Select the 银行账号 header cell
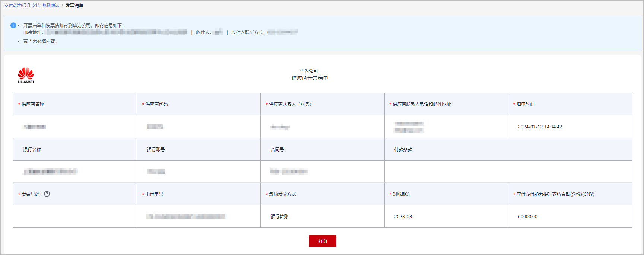This screenshot has width=644, height=255. [x=199, y=150]
